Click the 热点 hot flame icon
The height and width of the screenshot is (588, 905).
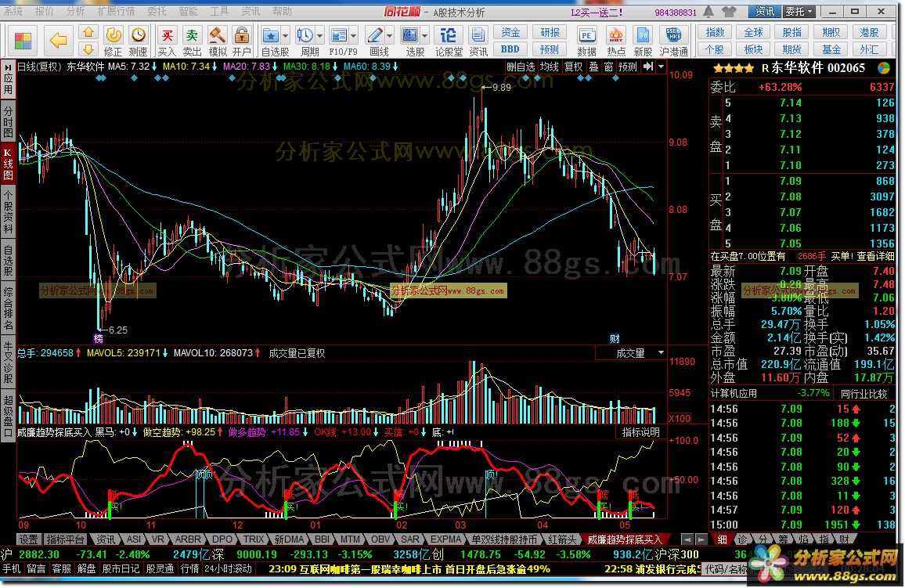pyautogui.click(x=616, y=41)
